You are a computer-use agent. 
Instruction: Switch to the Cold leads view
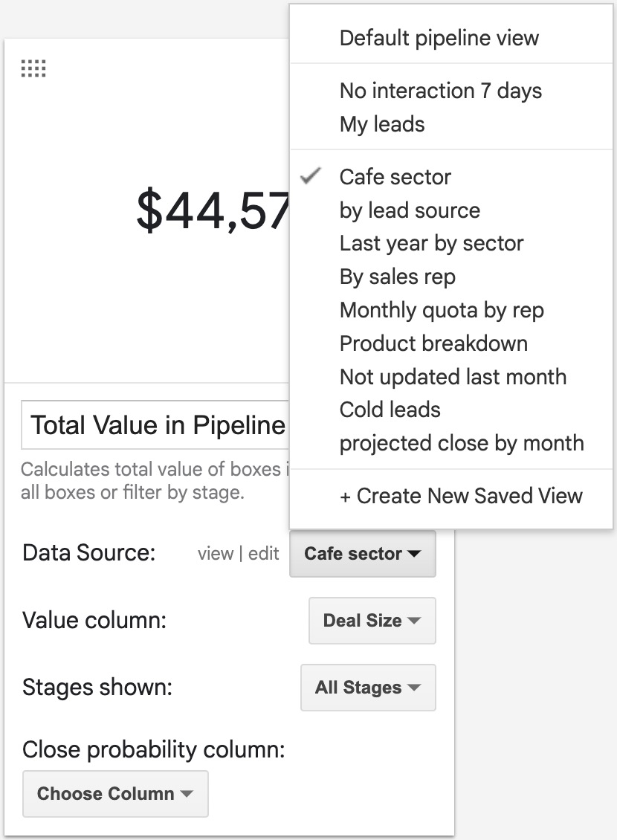coord(390,410)
